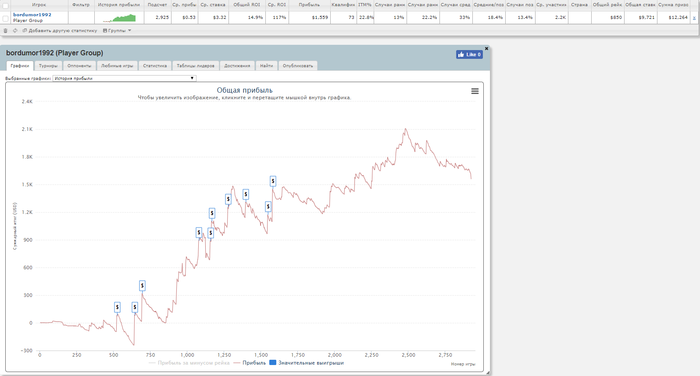Screen dimensions: 700x376
Task: Toggle the 'Значительные выигрыши' legend series
Action: [307, 363]
